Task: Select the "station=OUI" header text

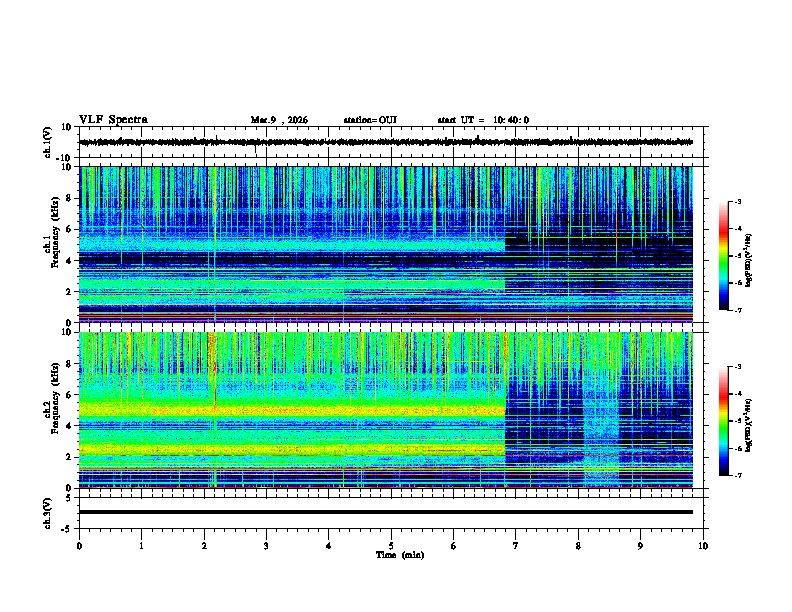Action: click(x=370, y=120)
